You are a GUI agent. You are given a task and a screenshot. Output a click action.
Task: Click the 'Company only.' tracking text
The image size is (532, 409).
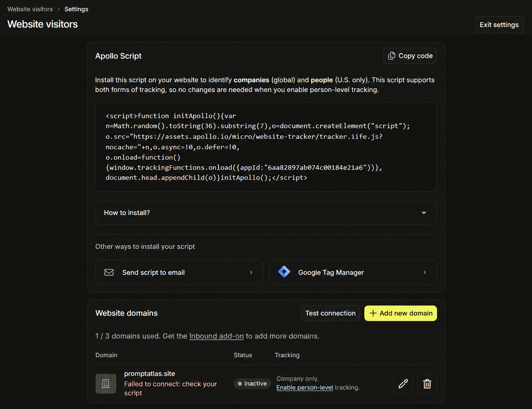click(x=297, y=378)
